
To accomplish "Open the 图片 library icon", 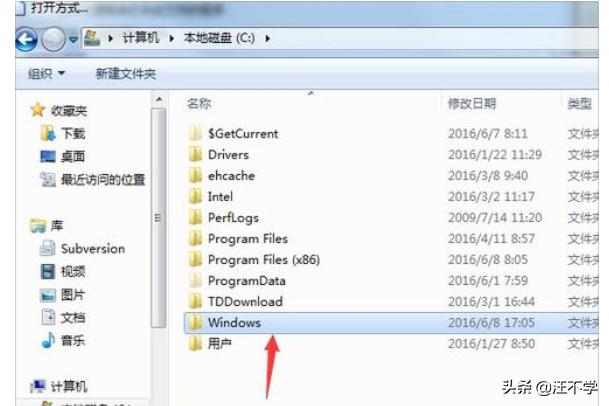I will [48, 295].
